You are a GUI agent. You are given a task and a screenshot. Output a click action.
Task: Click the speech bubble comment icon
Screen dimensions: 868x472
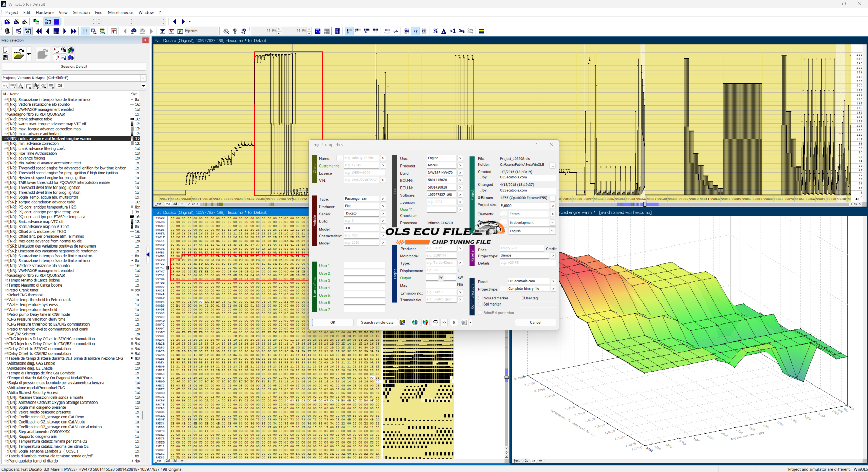[x=436, y=322]
